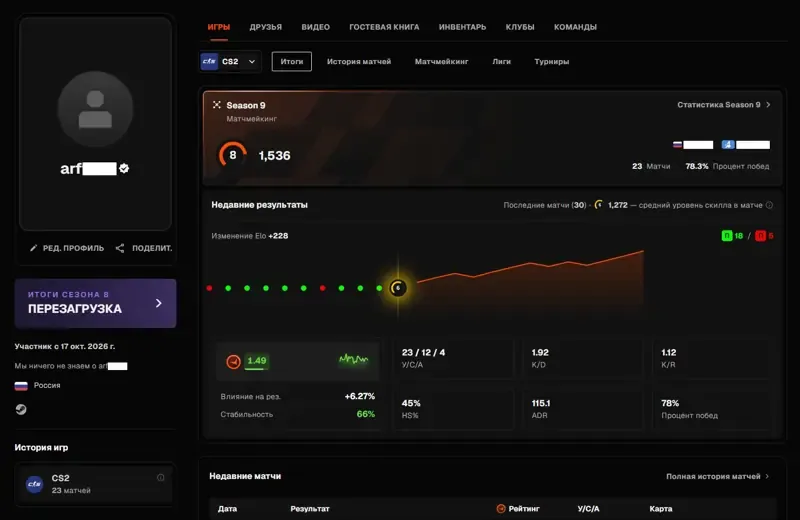Open the ВИДЕО tab
800x520 pixels.
pos(315,27)
